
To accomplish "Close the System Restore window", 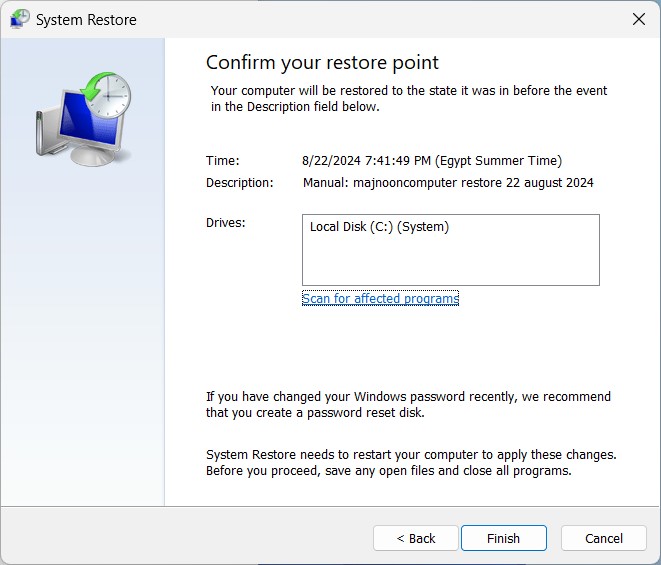I will [x=638, y=19].
